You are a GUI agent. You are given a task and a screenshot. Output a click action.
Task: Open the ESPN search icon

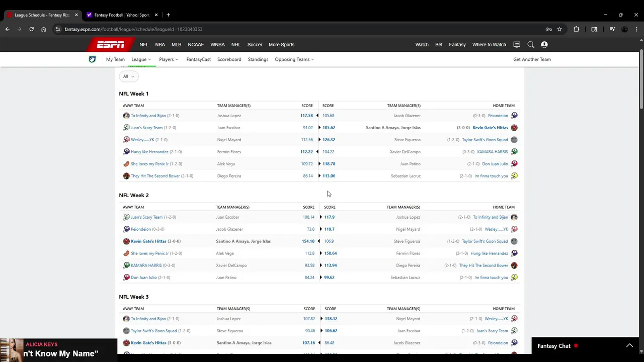[x=531, y=45]
